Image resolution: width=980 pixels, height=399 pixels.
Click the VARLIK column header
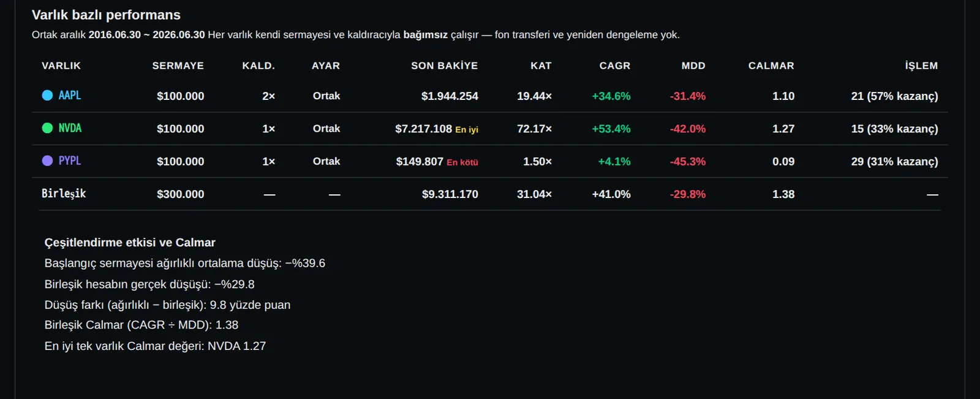click(x=61, y=66)
